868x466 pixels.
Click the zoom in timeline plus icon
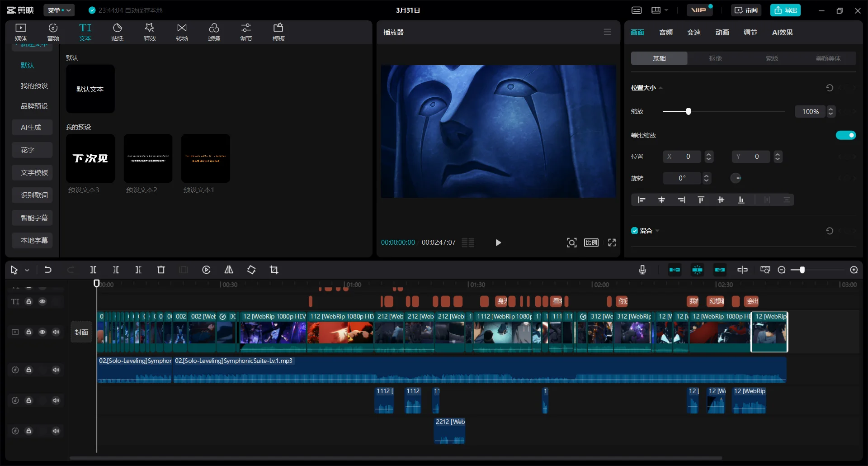tap(854, 270)
